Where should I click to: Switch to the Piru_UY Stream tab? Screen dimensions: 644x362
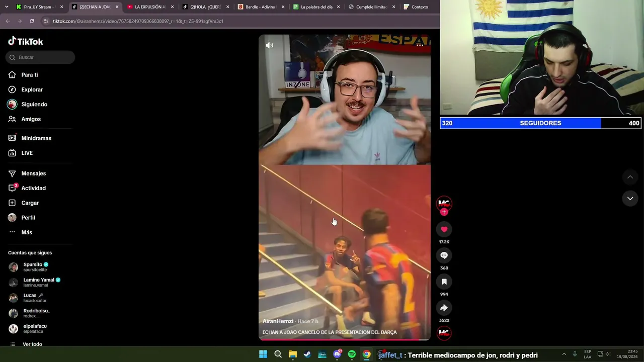39,7
